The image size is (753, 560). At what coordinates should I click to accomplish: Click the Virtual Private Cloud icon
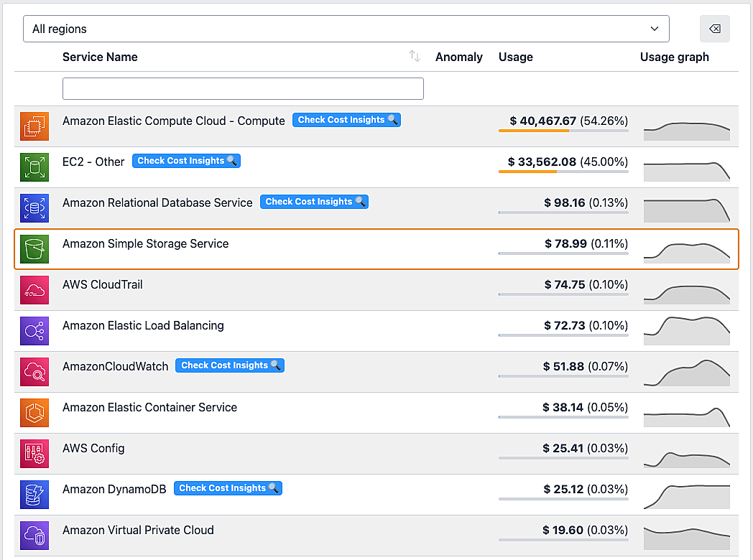(x=34, y=536)
